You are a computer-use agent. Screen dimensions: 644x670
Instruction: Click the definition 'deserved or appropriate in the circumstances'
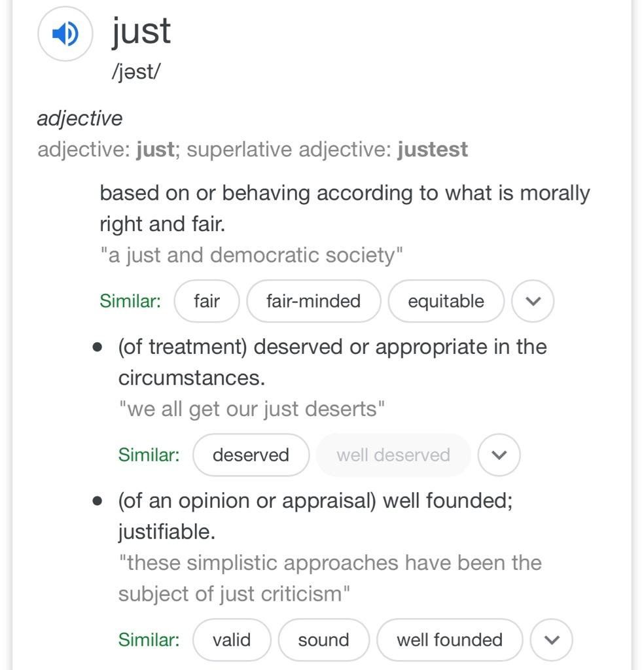coord(332,362)
